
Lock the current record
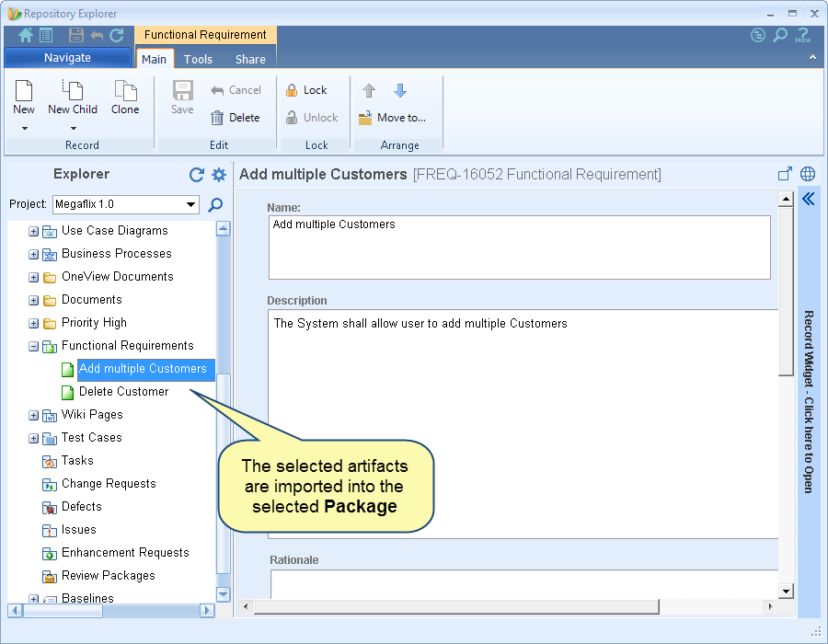click(306, 90)
